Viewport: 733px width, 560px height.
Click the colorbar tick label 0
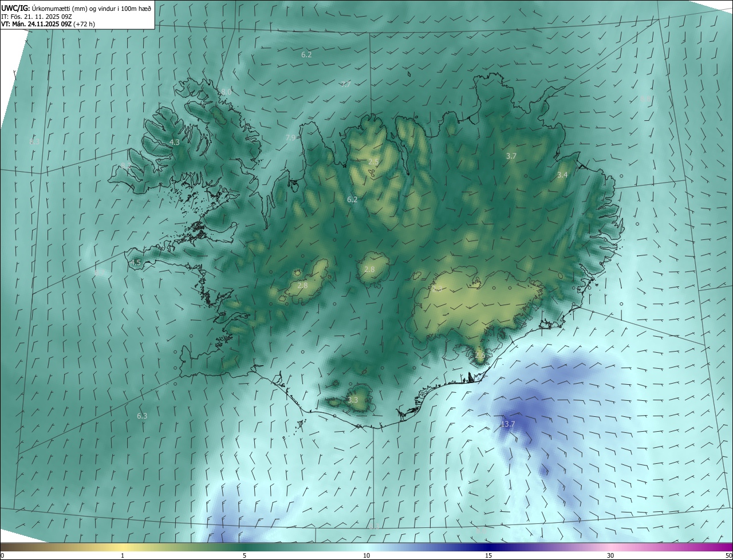click(x=2, y=555)
